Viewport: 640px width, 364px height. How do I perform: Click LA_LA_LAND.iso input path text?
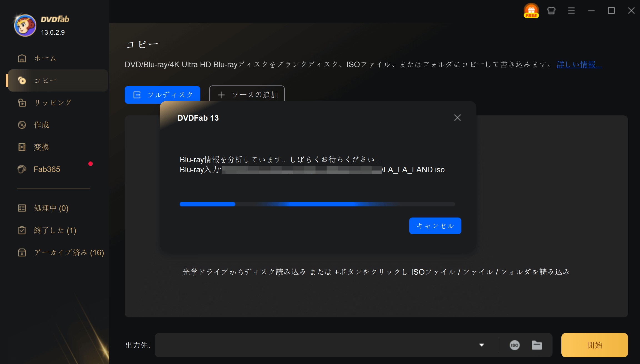[x=415, y=170]
